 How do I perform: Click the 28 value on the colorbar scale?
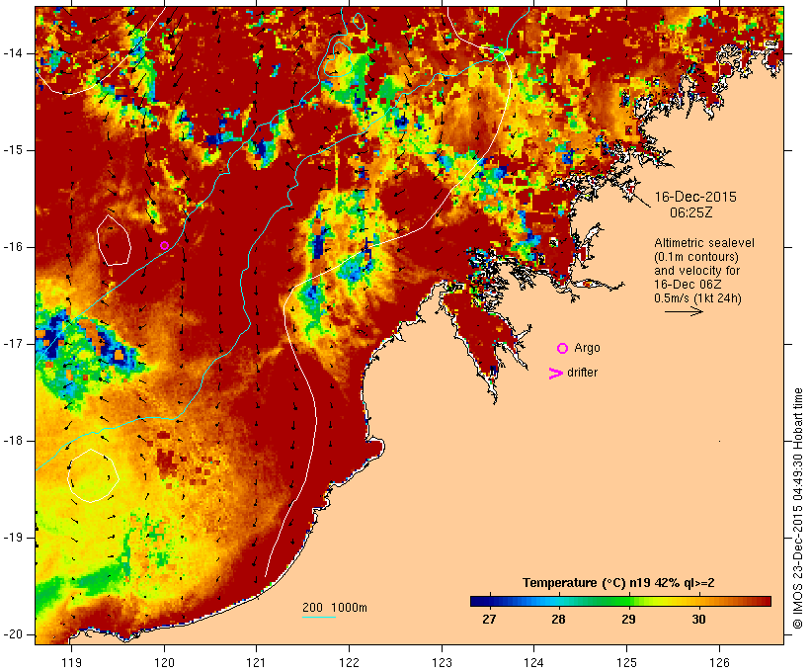[558, 619]
